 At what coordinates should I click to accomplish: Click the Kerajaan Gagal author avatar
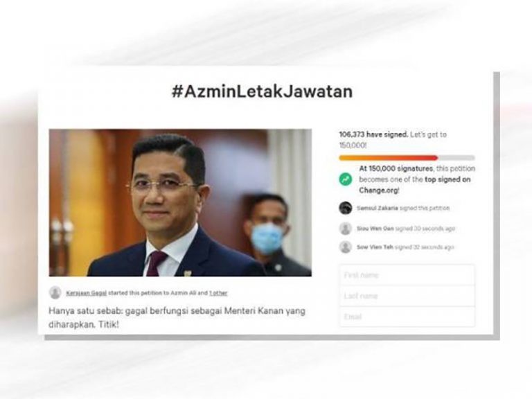(x=55, y=292)
